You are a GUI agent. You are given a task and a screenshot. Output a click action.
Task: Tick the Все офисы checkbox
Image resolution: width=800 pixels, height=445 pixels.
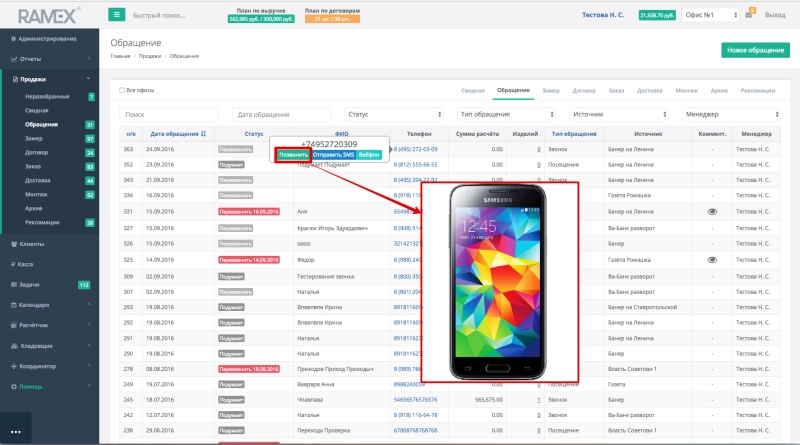pos(122,90)
